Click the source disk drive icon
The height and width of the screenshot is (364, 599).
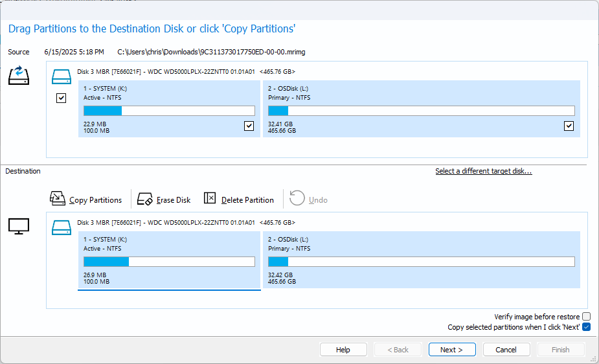pos(62,77)
